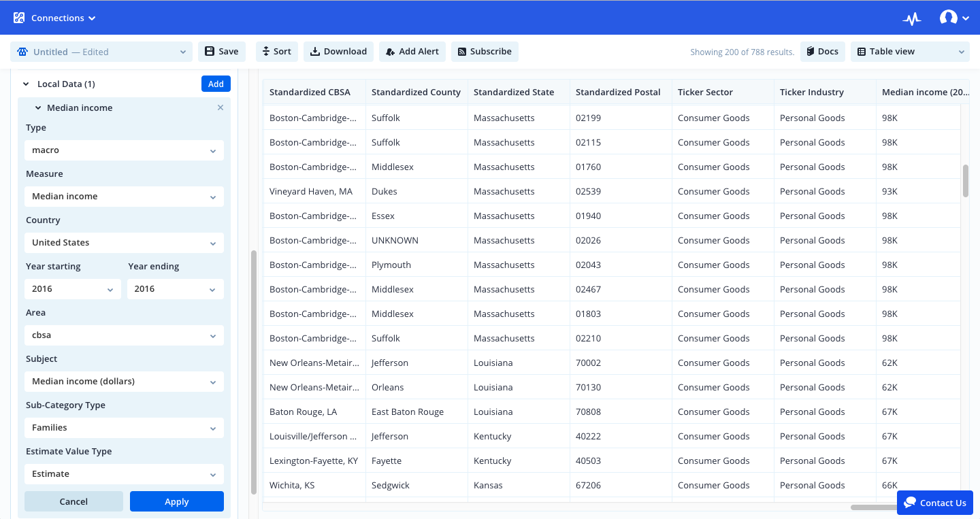The image size is (980, 519).
Task: Click the Standardized Postal column header
Action: 621,93
